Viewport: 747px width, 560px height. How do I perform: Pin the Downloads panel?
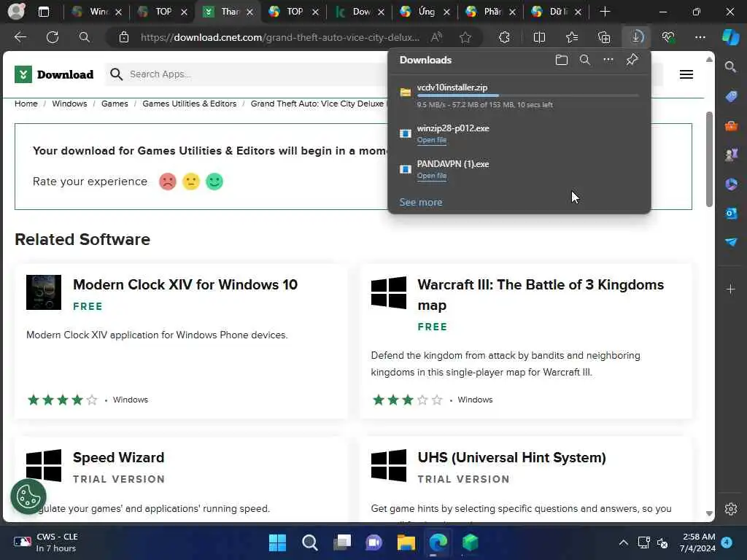point(632,60)
